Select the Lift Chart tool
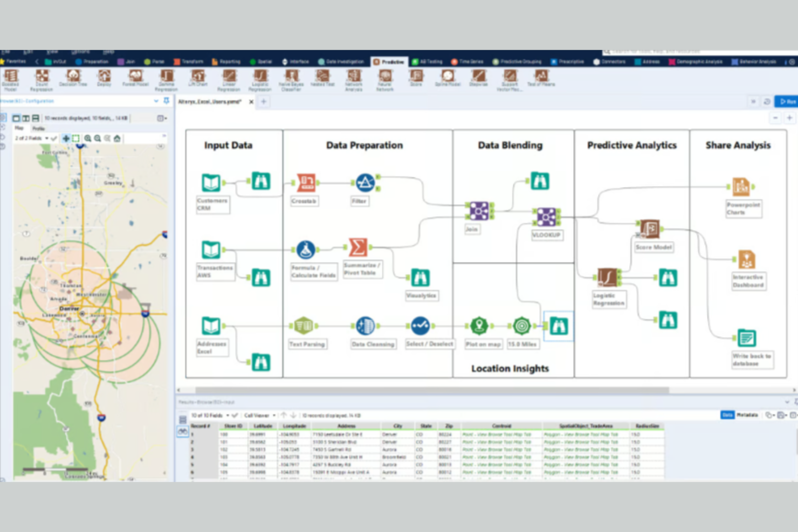Image resolution: width=798 pixels, height=532 pixels. 198,78
